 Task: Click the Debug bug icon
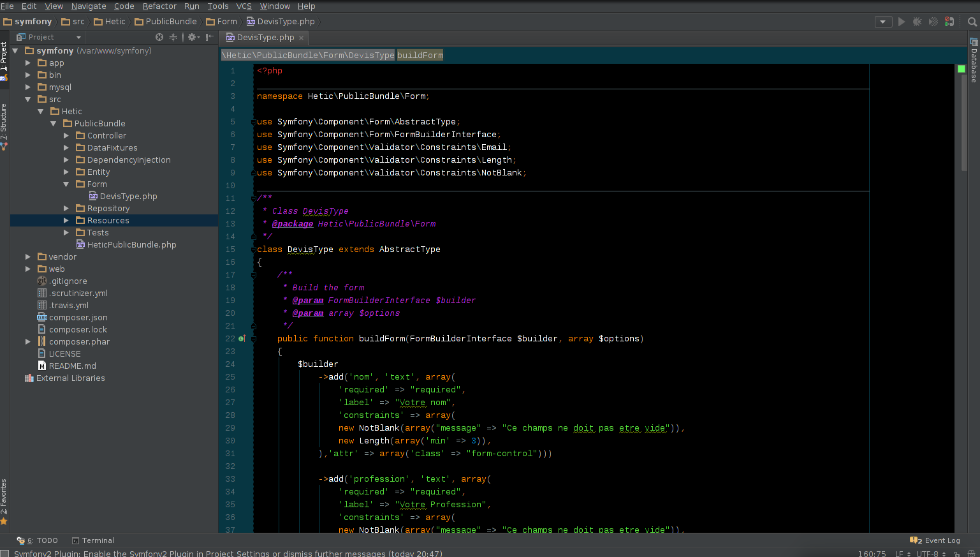(917, 22)
